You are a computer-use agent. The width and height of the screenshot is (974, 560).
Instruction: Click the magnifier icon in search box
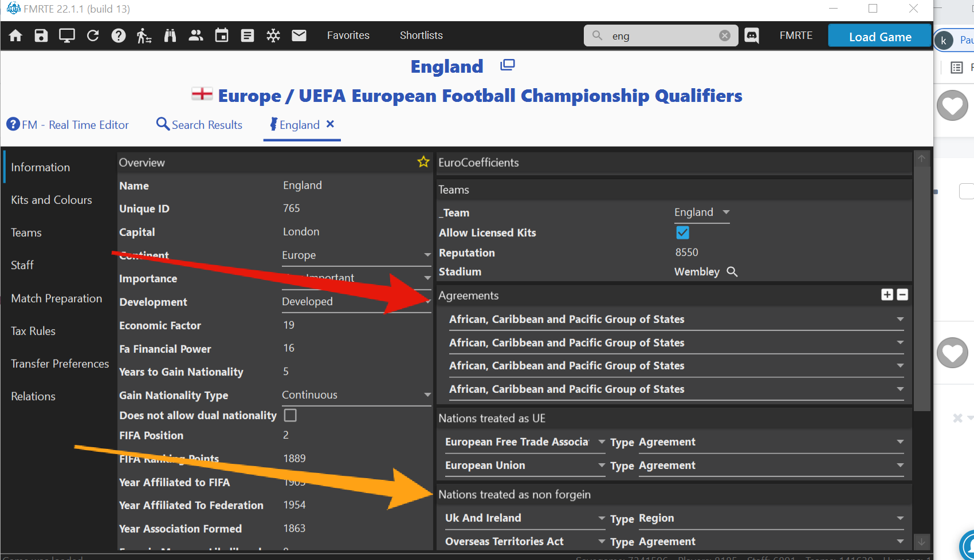[597, 36]
